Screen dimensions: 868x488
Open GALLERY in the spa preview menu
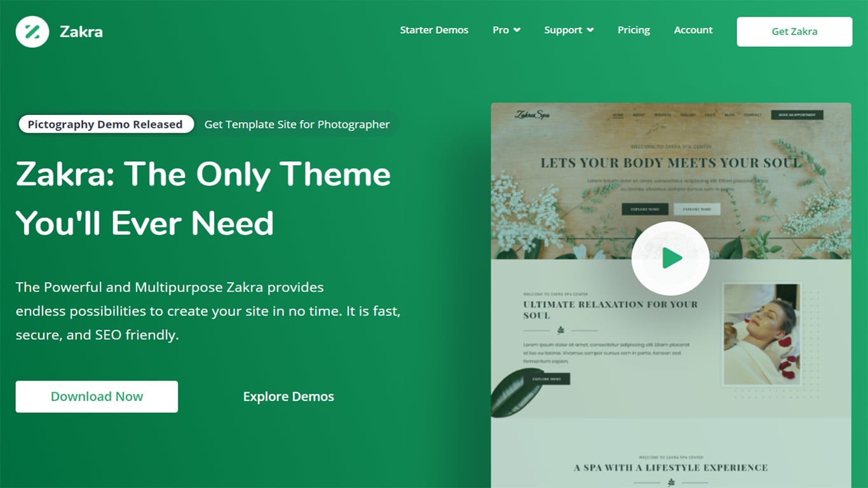[x=688, y=114]
